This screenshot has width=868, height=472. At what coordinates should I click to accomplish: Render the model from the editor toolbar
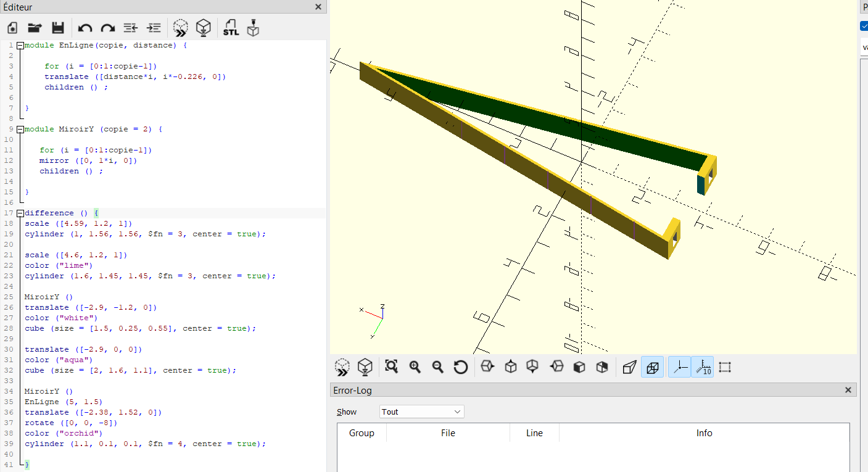click(x=204, y=27)
